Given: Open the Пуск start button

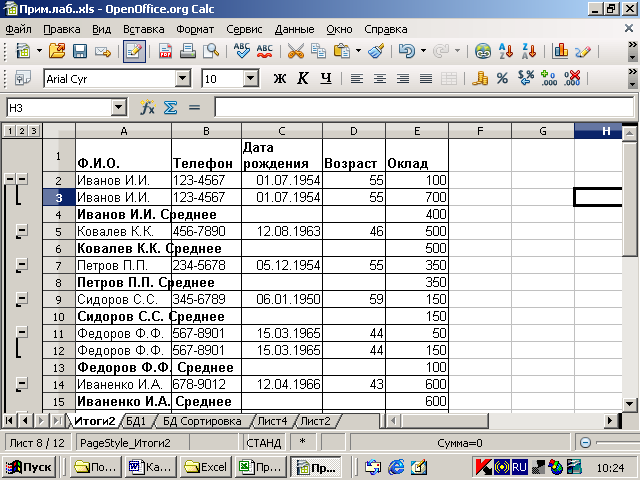Looking at the screenshot, I should point(29,467).
